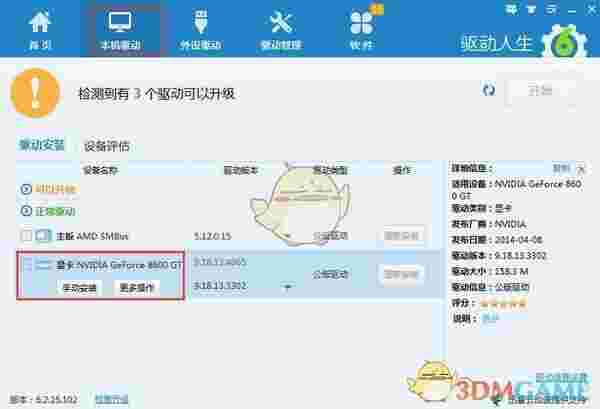Switch to the 设备评估 tab
The width and height of the screenshot is (600, 409).
pos(107,146)
